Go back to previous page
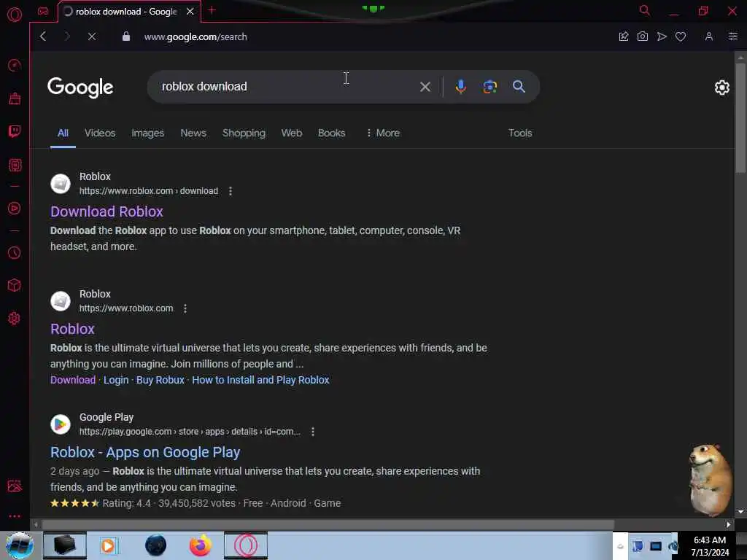Image resolution: width=747 pixels, height=560 pixels. point(43,36)
